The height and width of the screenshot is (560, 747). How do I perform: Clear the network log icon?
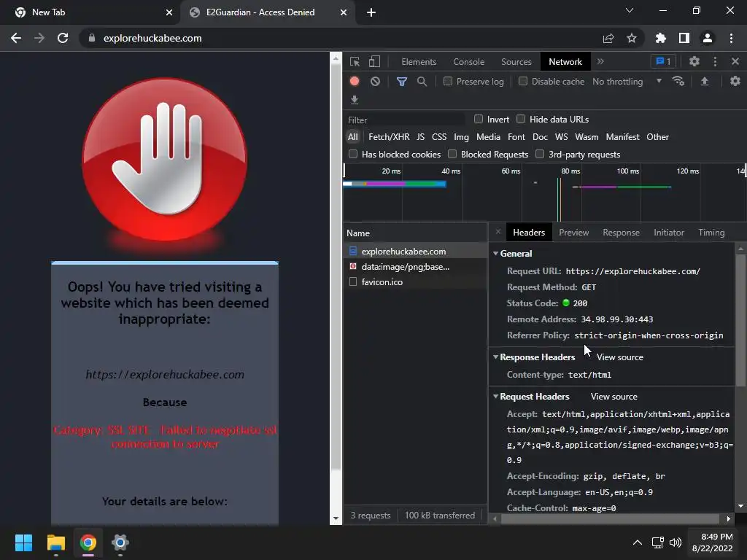coord(376,82)
